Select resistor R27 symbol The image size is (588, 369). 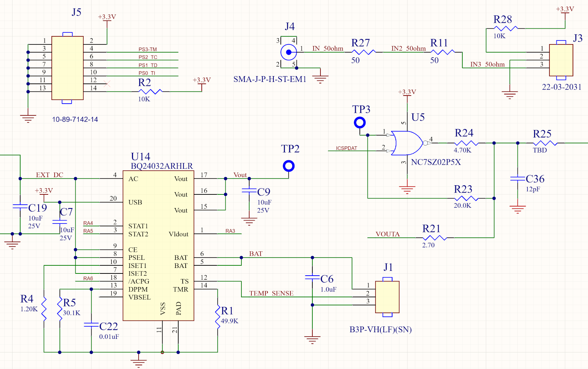pos(364,52)
